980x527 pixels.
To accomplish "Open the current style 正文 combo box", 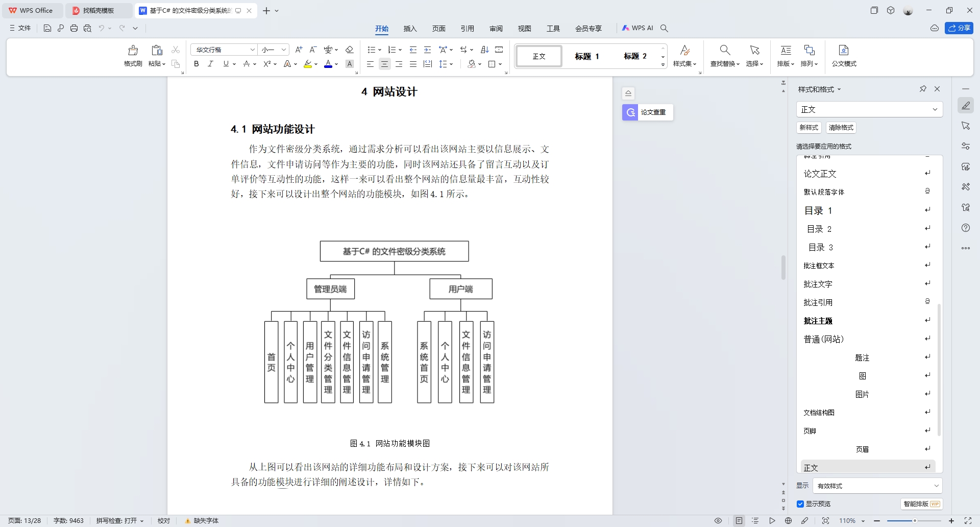I will (x=869, y=109).
